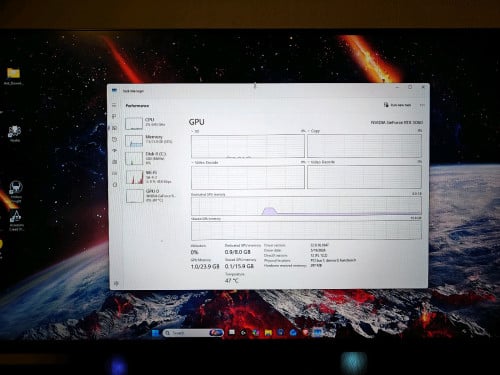Open the Users sidebar icon

click(115, 162)
